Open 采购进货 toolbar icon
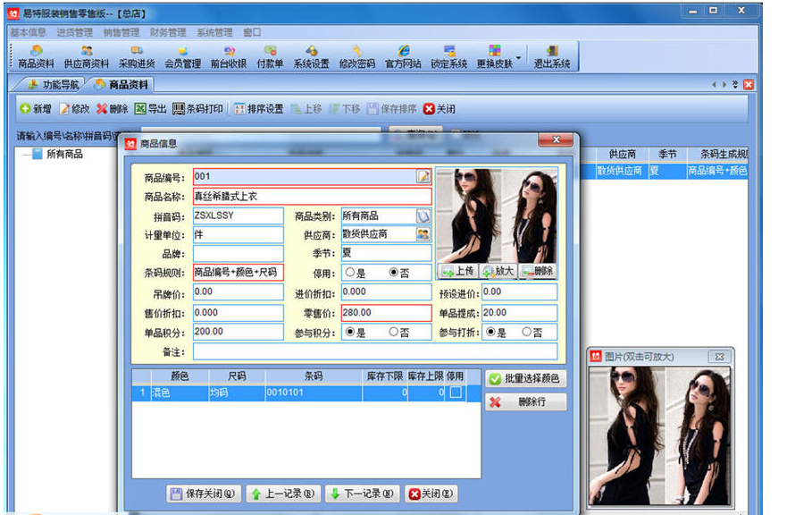Screen dimensions: 812x515 click(x=137, y=57)
